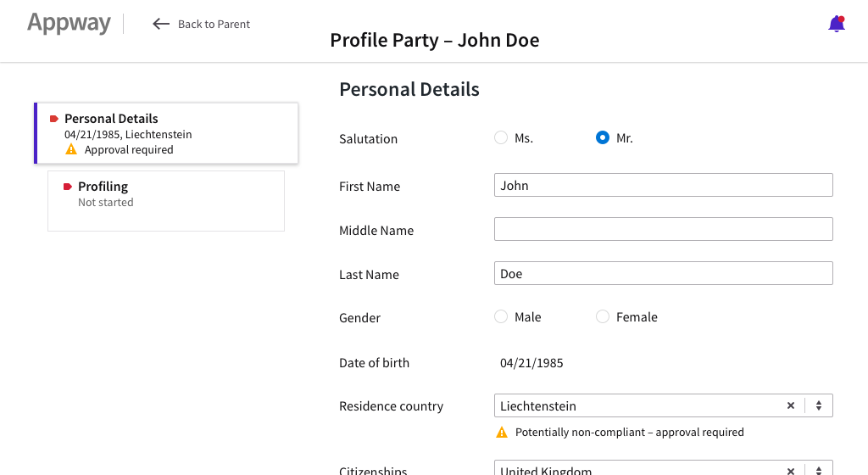Click the warning icon next to Approval required
Image resolution: width=868 pixels, height=475 pixels.
coord(71,149)
